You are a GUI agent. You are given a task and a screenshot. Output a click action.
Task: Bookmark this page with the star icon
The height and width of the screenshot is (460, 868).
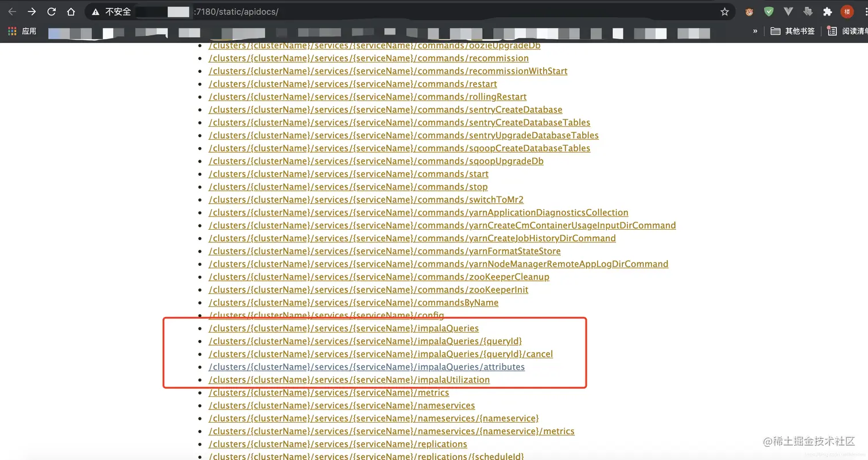724,11
